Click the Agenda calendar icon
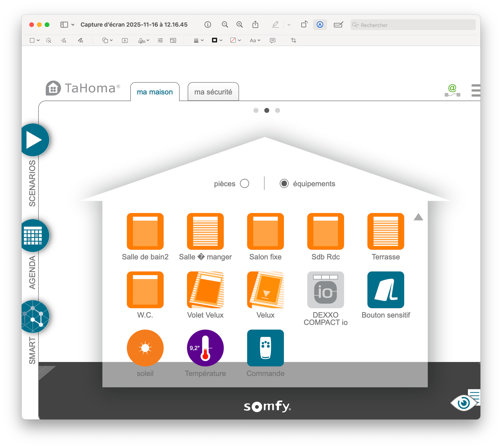Screen dimensions: 502x448 (x=33, y=236)
